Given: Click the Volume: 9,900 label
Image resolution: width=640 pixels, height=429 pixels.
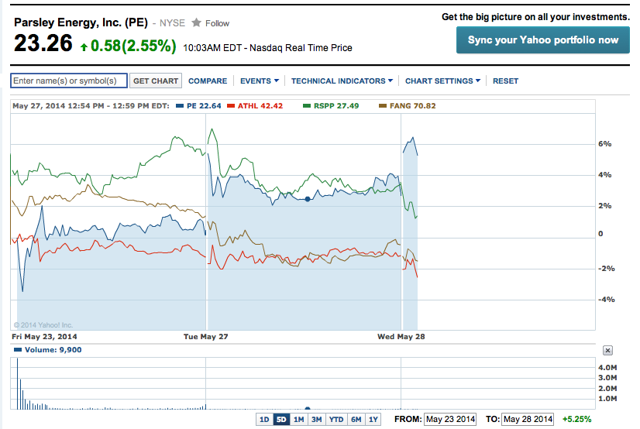Looking at the screenshot, I should (x=53, y=350).
